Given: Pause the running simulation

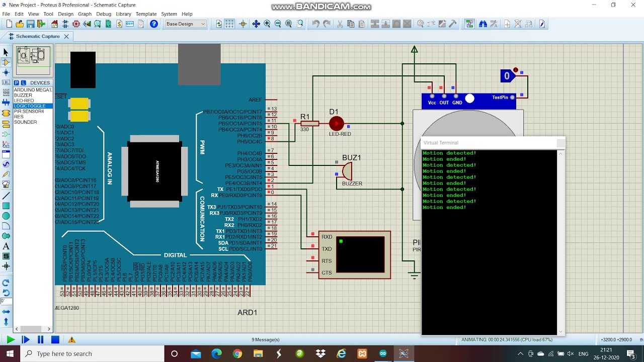Looking at the screenshot, I should [40, 340].
